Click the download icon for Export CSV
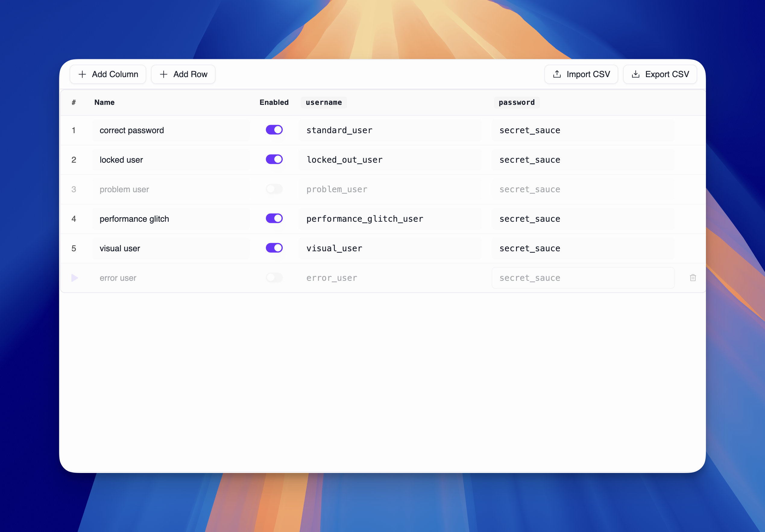 pyautogui.click(x=636, y=74)
